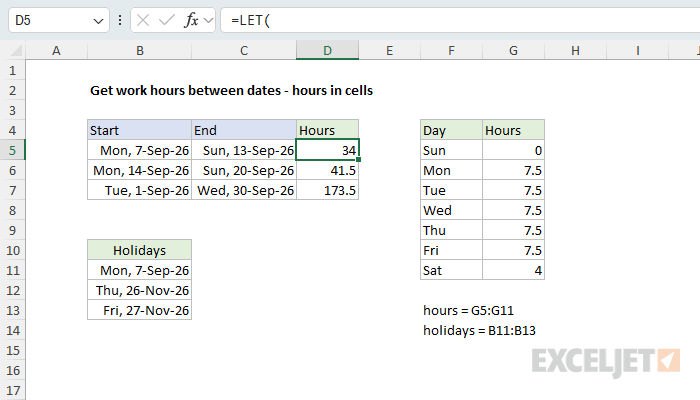Select column H header
The height and width of the screenshot is (400, 700).
click(575, 50)
